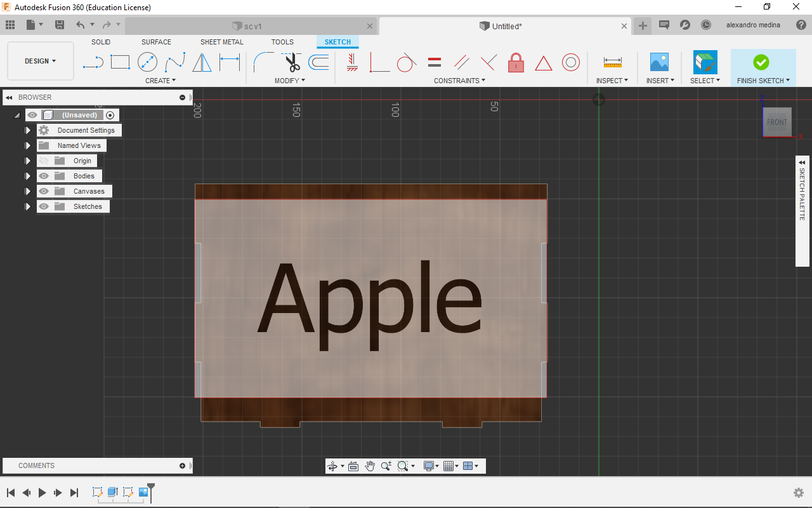Apply Parallel constraint
The image size is (812, 508).
click(462, 62)
